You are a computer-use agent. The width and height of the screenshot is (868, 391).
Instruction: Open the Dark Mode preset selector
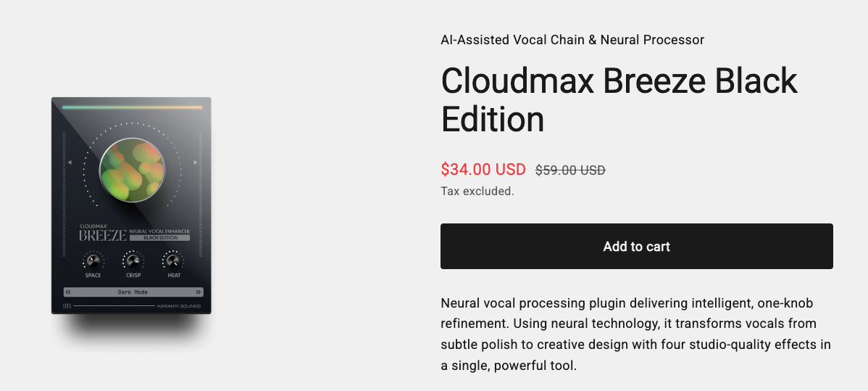tap(133, 292)
